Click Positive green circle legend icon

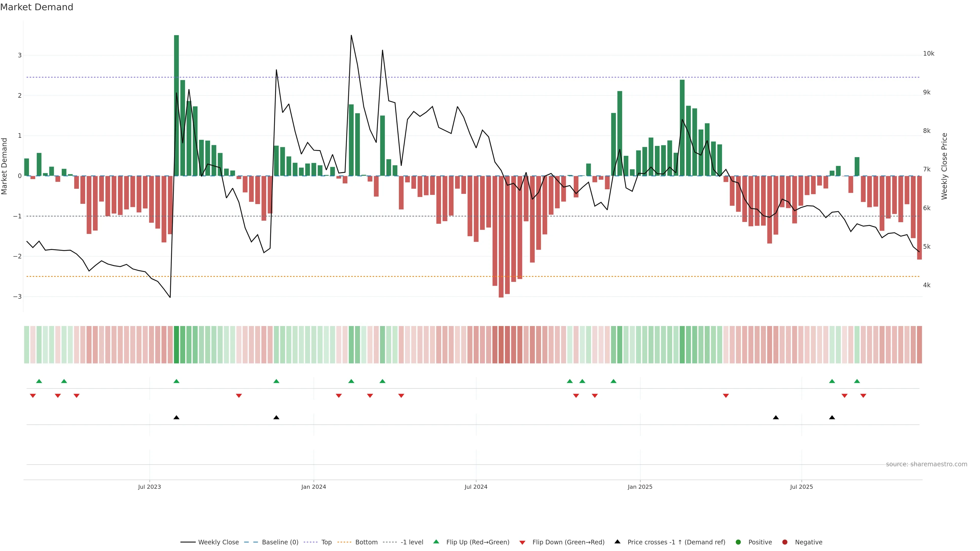click(738, 542)
